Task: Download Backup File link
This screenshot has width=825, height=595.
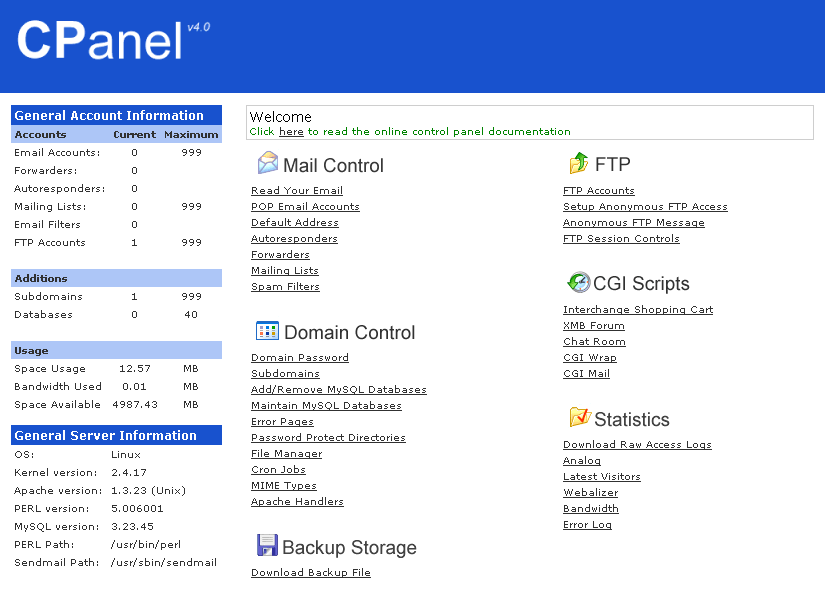Action: [311, 573]
